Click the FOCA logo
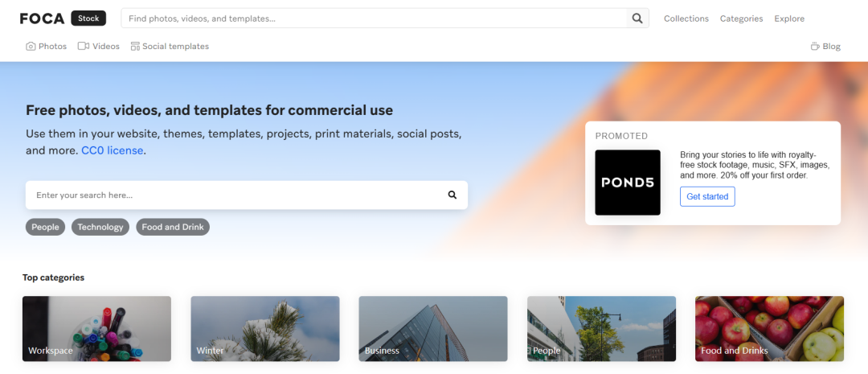The width and height of the screenshot is (868, 374). click(x=42, y=18)
